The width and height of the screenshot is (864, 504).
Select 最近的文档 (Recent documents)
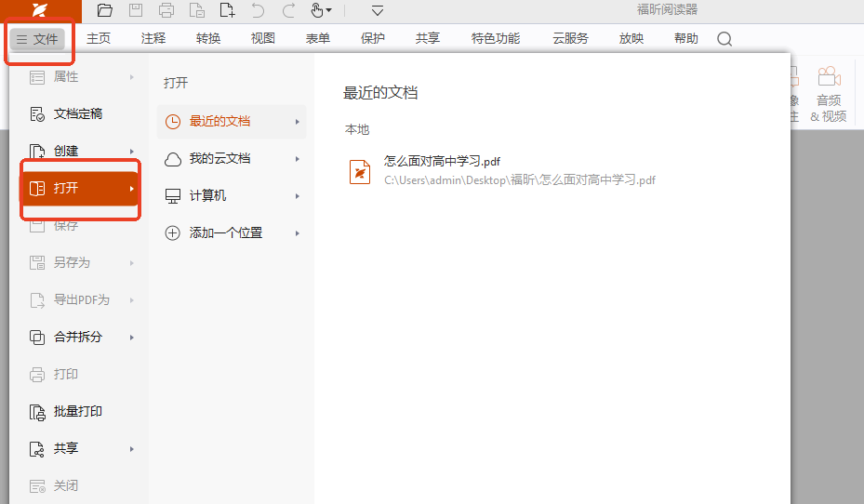pyautogui.click(x=220, y=121)
